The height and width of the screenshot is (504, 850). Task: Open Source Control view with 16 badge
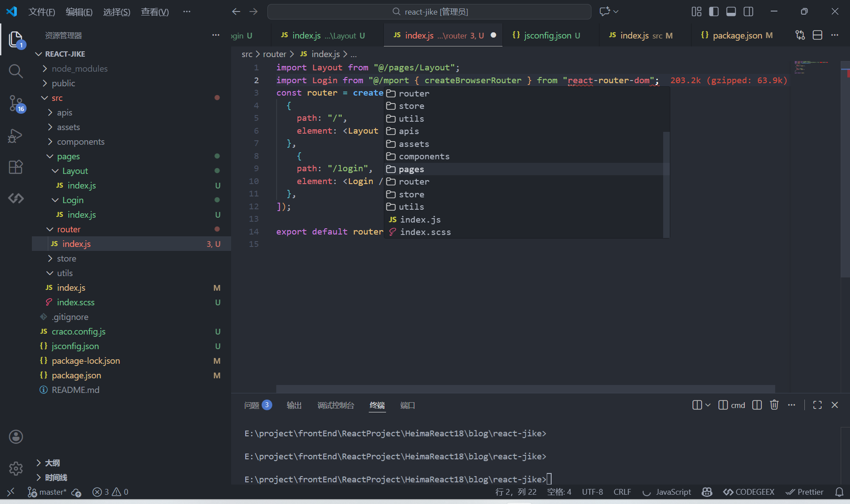pyautogui.click(x=15, y=104)
